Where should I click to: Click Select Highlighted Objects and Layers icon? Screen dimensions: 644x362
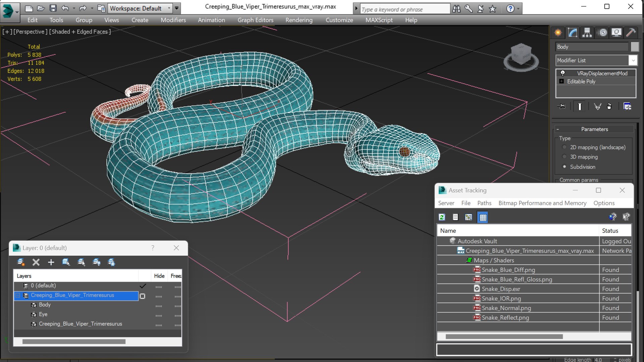tap(66, 262)
